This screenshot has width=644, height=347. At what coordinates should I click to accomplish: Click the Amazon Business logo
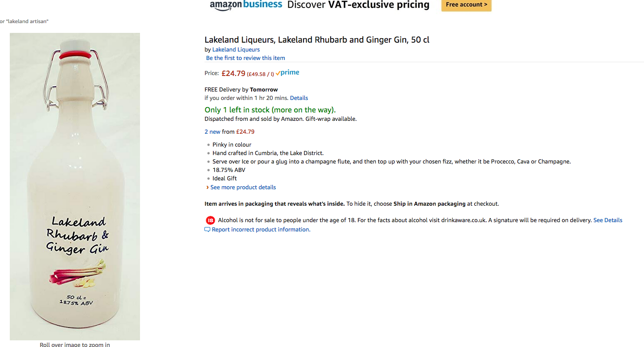(x=246, y=5)
